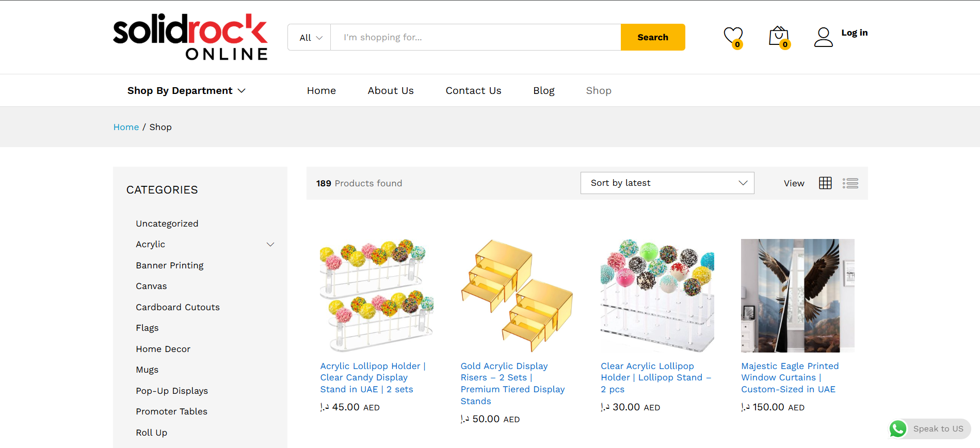This screenshot has width=980, height=448.
Task: Open the shopping cart bag icon
Action: tap(778, 37)
